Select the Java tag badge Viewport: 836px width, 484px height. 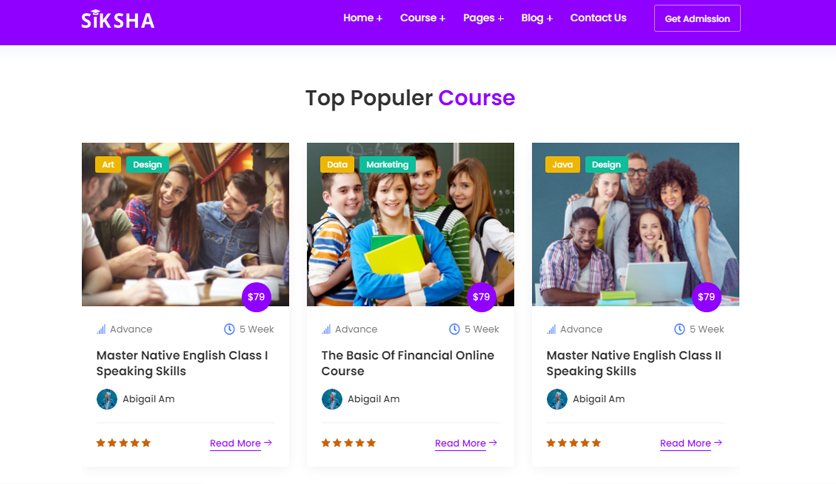(x=562, y=165)
